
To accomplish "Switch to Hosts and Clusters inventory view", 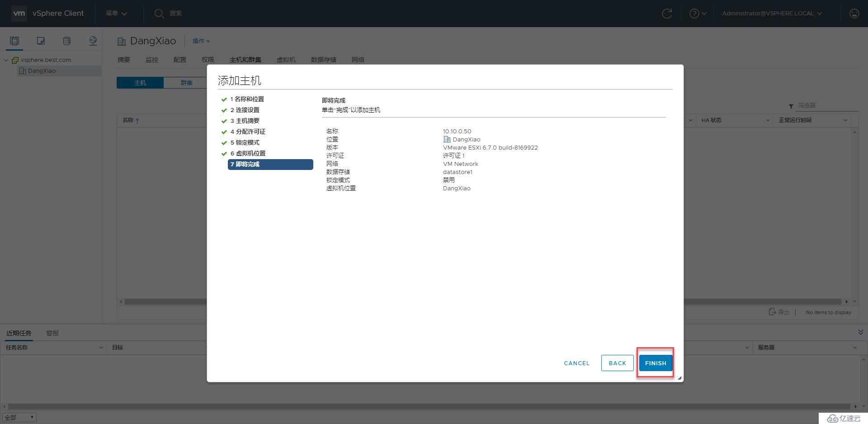I will (14, 41).
